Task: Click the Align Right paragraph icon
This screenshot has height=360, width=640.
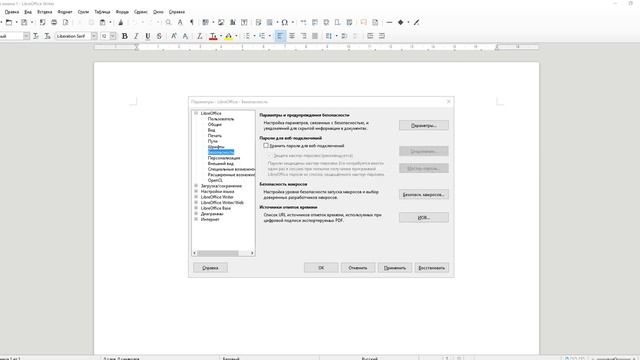Action: [x=303, y=36]
